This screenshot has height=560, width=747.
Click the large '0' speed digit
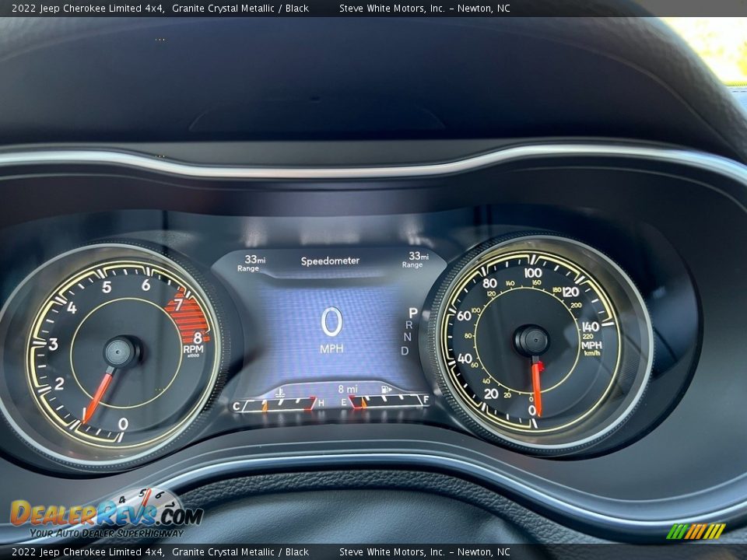[x=331, y=322]
